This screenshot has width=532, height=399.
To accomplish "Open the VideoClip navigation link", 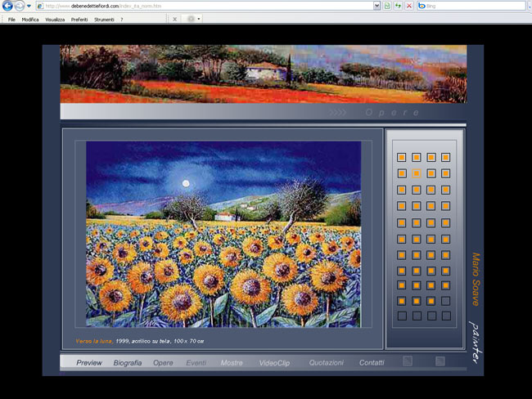I will pyautogui.click(x=274, y=363).
